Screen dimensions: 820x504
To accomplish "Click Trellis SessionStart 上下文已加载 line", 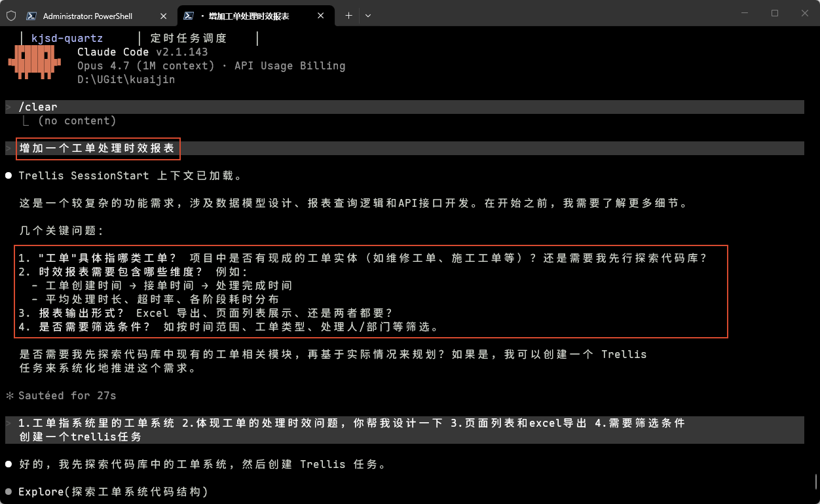I will point(130,176).
